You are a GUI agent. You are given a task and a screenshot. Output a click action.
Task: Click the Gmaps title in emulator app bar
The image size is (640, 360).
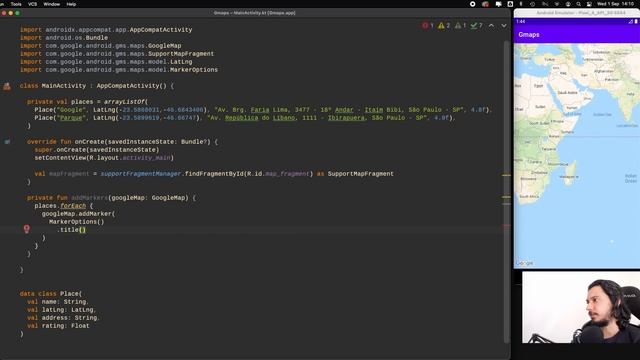point(529,35)
